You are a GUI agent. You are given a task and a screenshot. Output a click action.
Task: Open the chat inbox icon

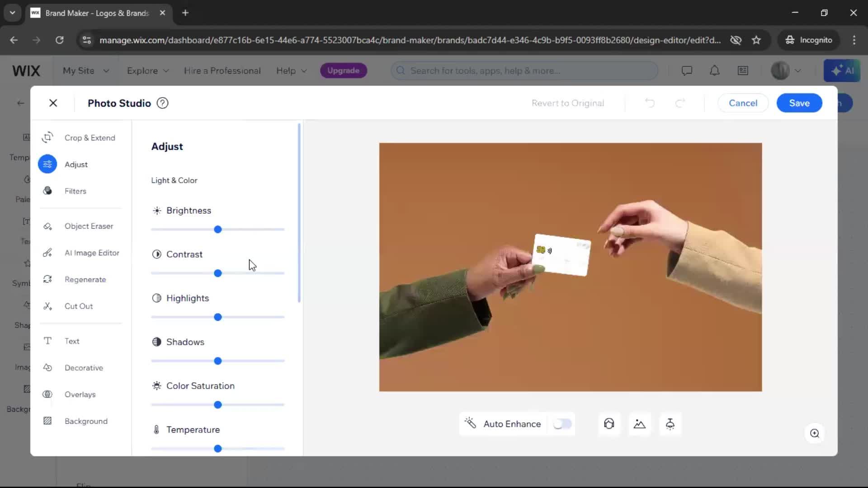[687, 70]
